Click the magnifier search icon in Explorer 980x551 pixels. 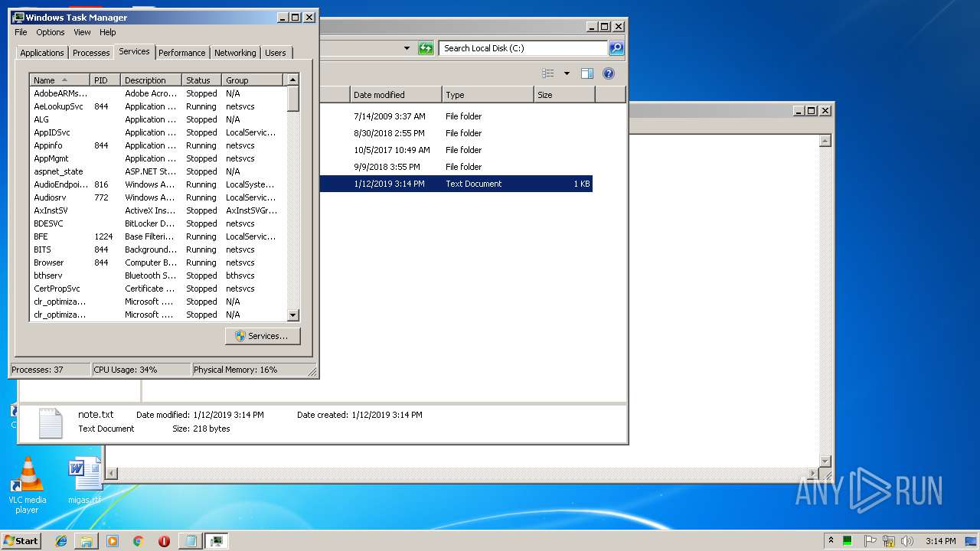[616, 48]
